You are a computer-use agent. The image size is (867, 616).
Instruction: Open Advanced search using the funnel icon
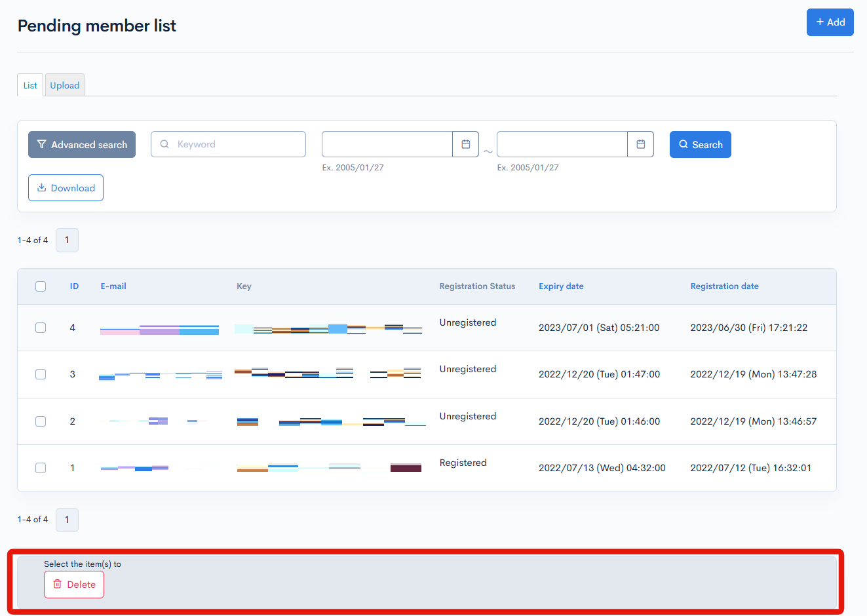42,144
